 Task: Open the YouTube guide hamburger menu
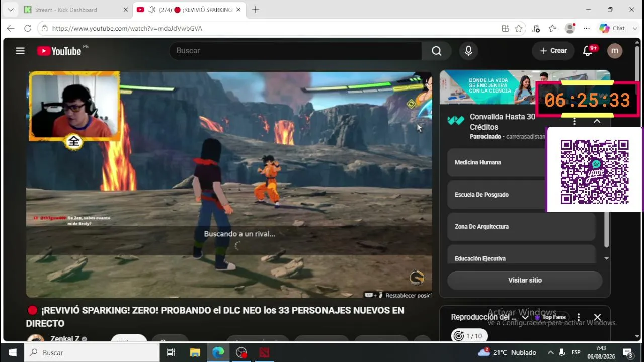[20, 51]
